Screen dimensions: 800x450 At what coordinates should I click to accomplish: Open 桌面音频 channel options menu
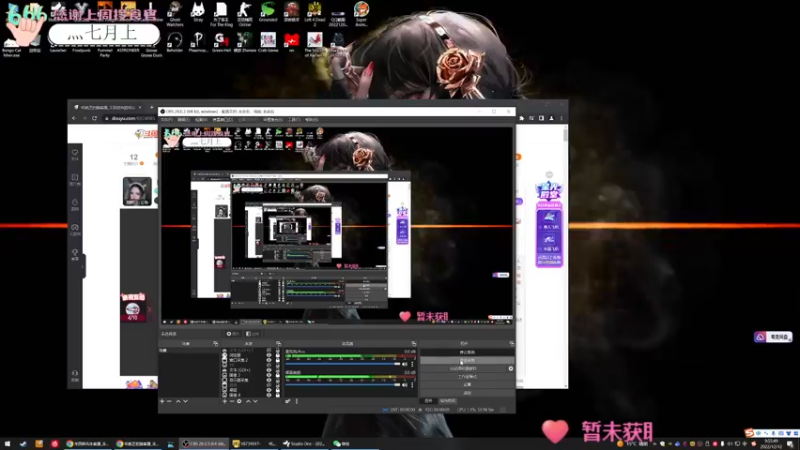pos(412,385)
